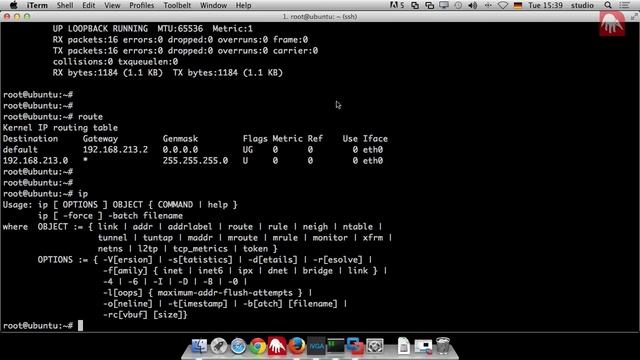Image resolution: width=640 pixels, height=360 pixels.
Task: Click the 'tcp_metrics' object name
Action: 200,249
